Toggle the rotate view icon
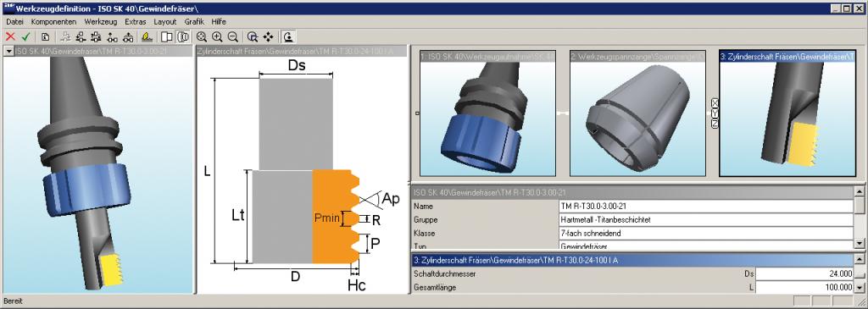This screenshot has width=868, height=309. [288, 36]
